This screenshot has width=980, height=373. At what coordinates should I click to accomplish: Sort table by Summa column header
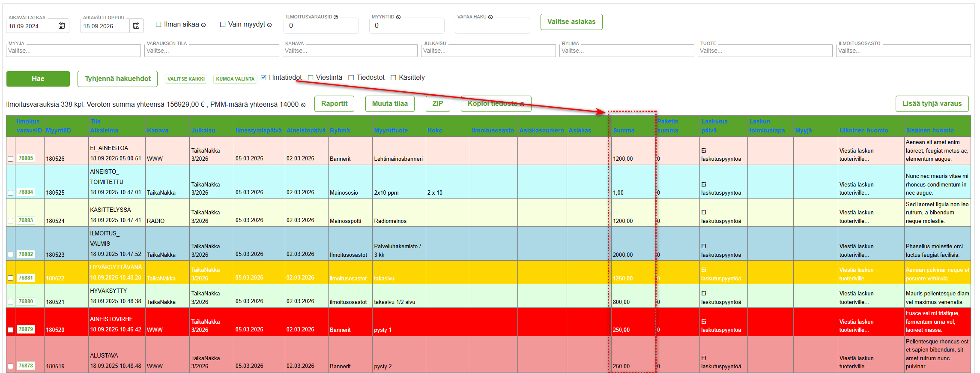click(x=623, y=130)
